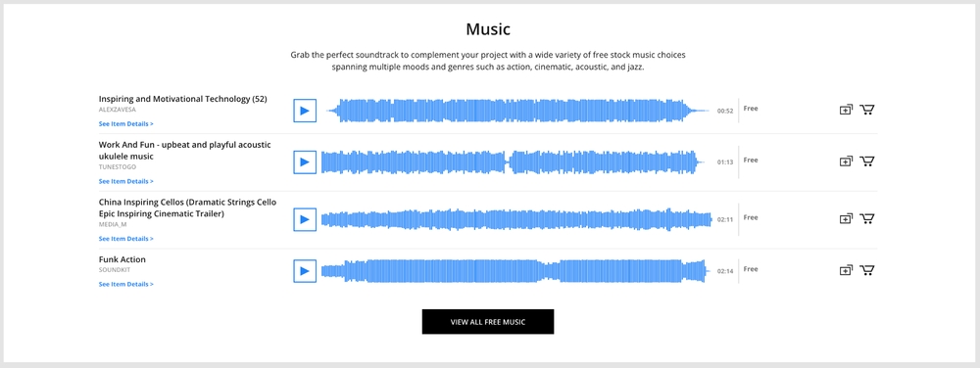The width and height of the screenshot is (980, 368).
Task: Select author name TUNESTOGO
Action: click(x=118, y=167)
